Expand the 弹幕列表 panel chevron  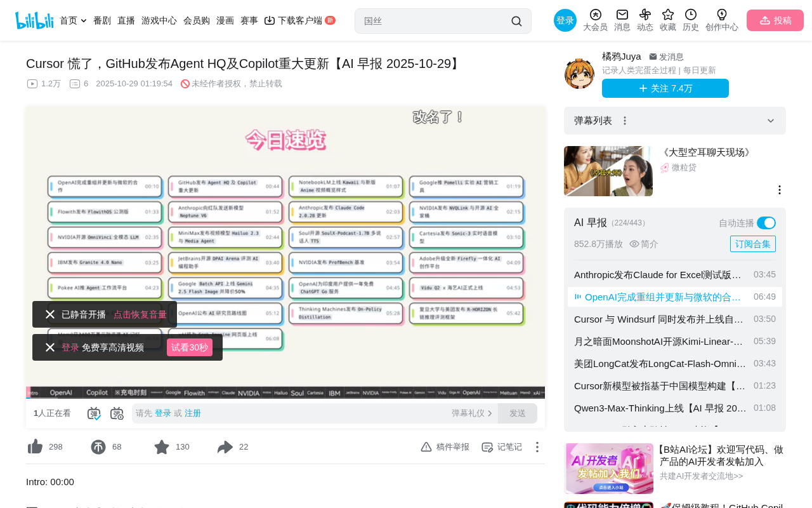(771, 121)
